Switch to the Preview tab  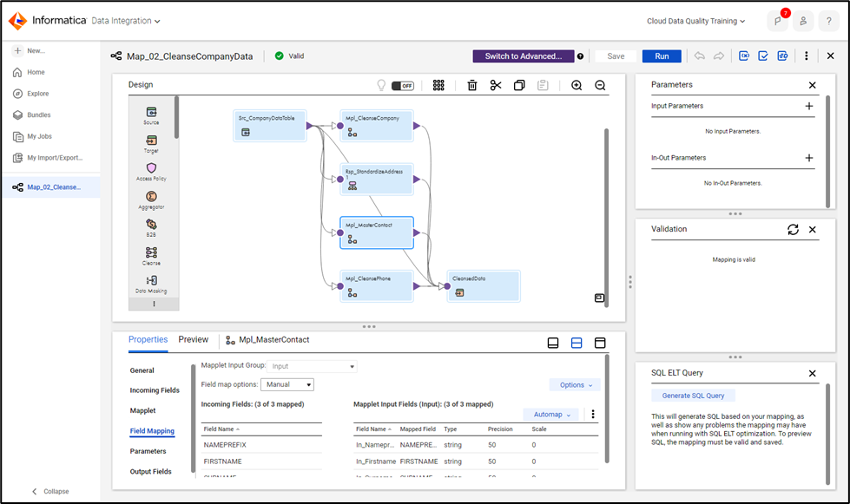pyautogui.click(x=193, y=339)
